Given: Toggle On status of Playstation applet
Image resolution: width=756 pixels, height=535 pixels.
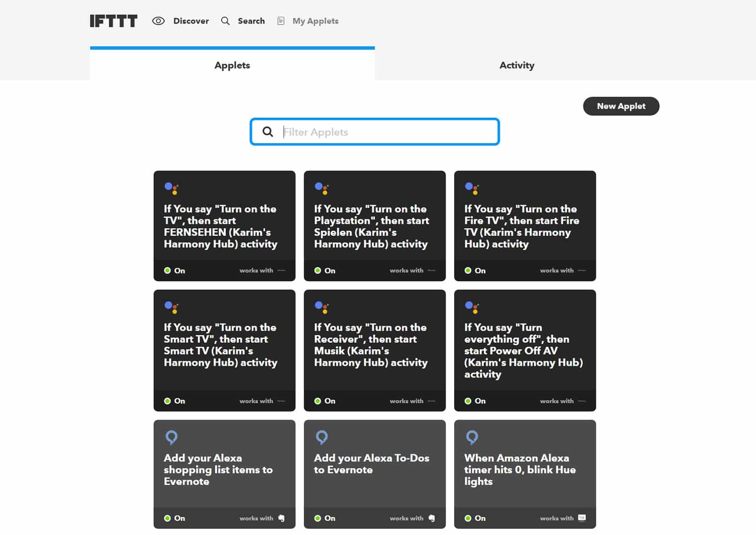Looking at the screenshot, I should pyautogui.click(x=325, y=270).
